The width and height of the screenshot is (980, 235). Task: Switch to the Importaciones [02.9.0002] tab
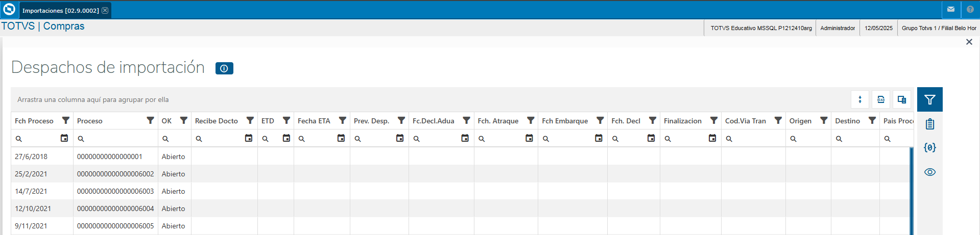coord(60,10)
